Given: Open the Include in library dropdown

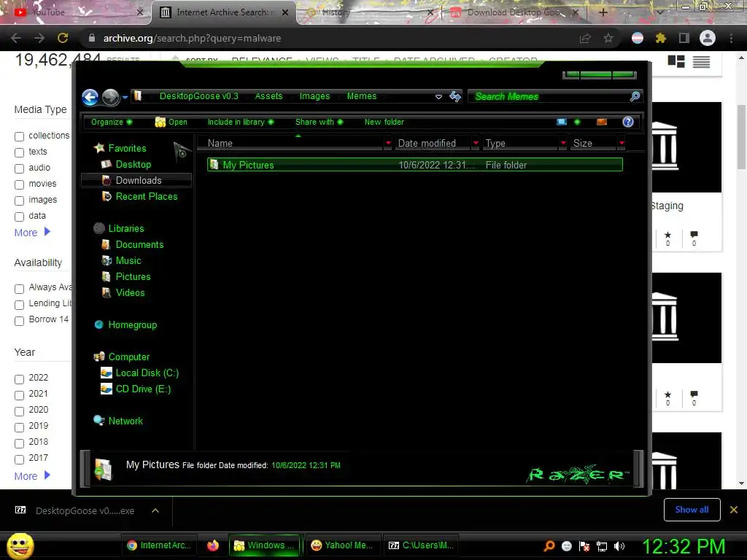Looking at the screenshot, I should pyautogui.click(x=241, y=122).
